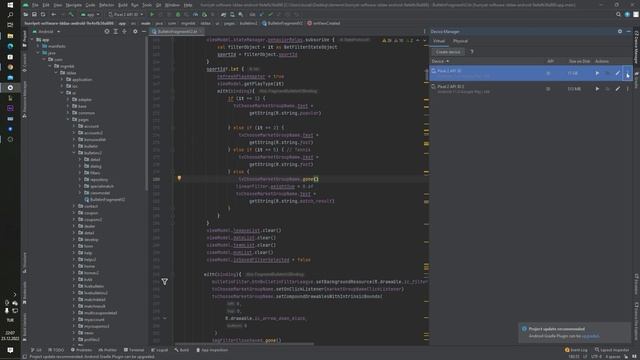Open Device Manager settings gear
640x360 pixels.
(x=620, y=31)
